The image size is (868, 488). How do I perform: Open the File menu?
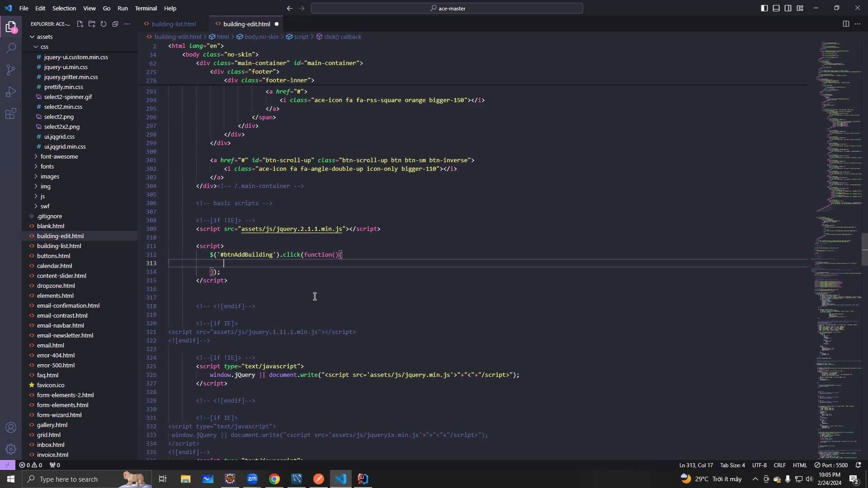coord(24,8)
